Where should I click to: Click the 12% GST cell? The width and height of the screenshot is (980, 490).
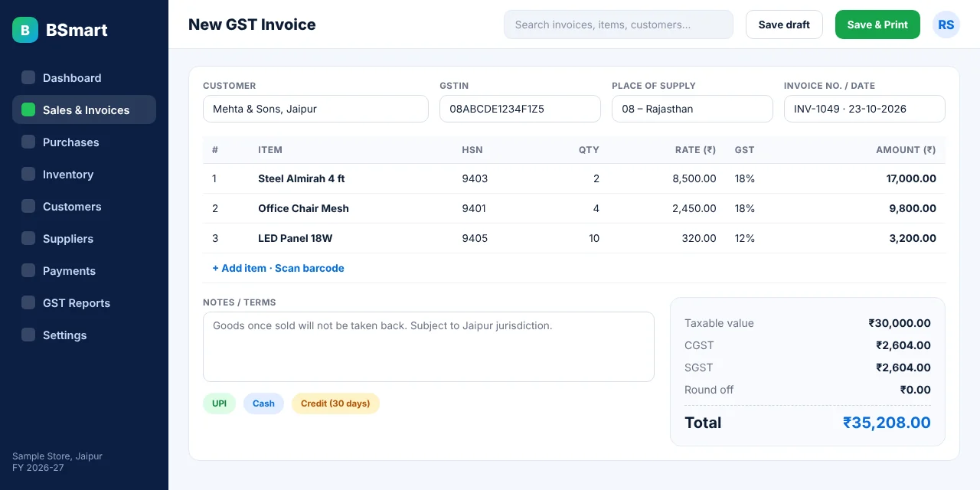tap(745, 238)
